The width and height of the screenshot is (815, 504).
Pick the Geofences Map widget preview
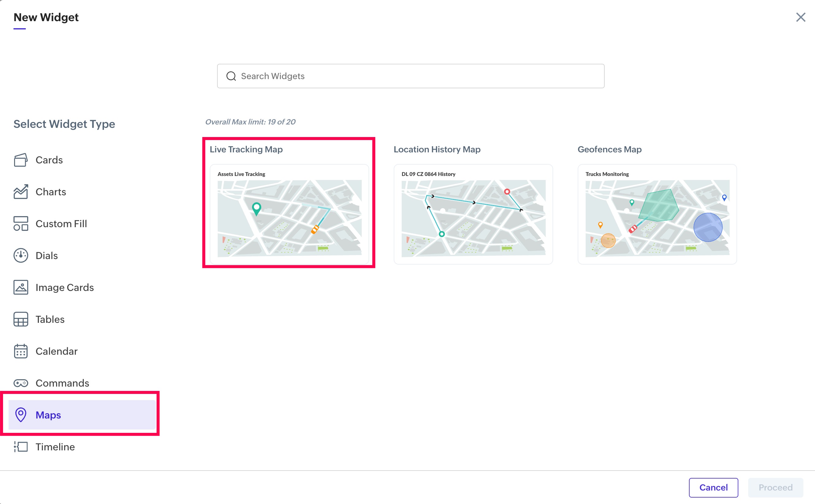coord(657,214)
